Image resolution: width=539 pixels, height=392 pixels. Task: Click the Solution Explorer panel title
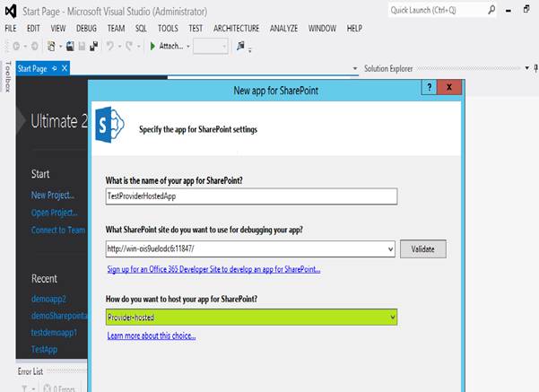tap(388, 68)
